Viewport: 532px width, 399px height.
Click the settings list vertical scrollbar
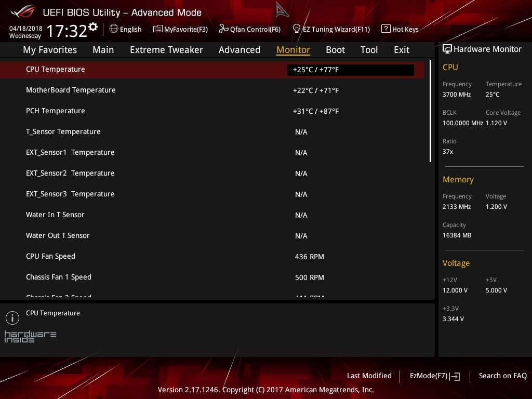click(430, 112)
